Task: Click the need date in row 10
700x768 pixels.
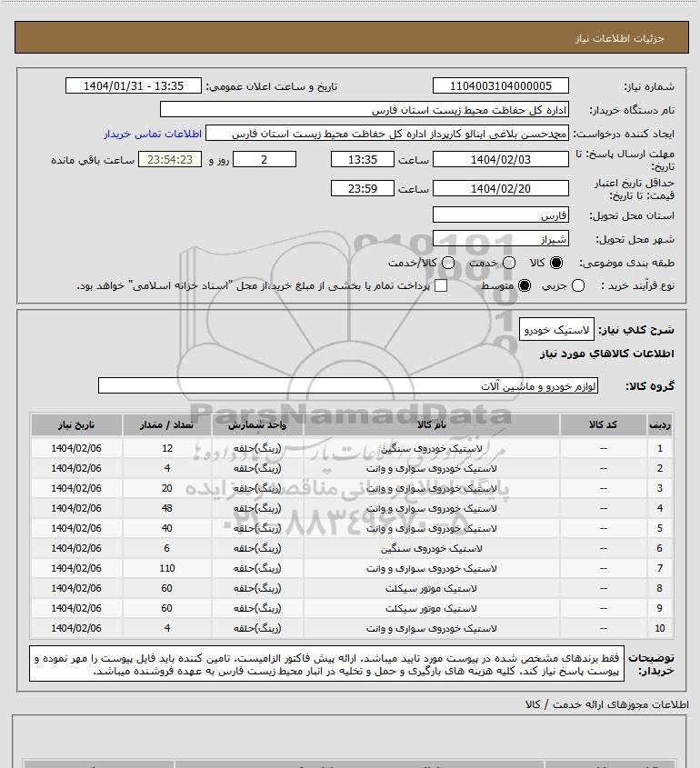Action: point(76,628)
